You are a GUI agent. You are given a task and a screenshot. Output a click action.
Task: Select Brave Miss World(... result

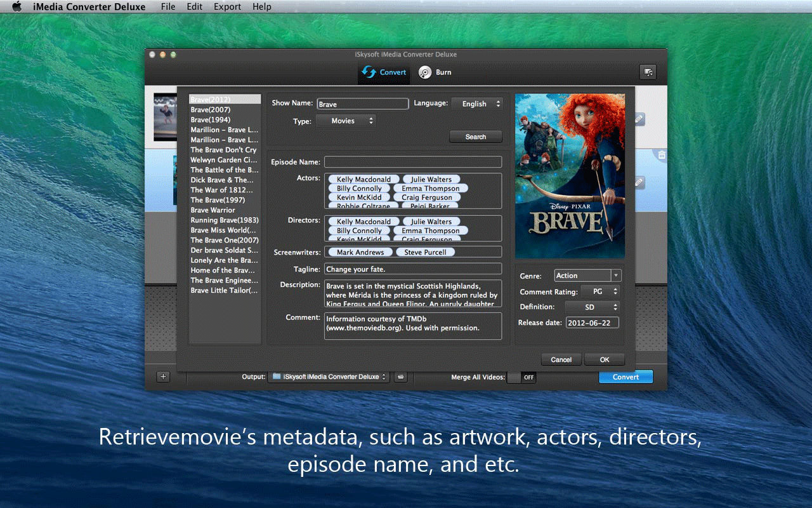click(225, 230)
